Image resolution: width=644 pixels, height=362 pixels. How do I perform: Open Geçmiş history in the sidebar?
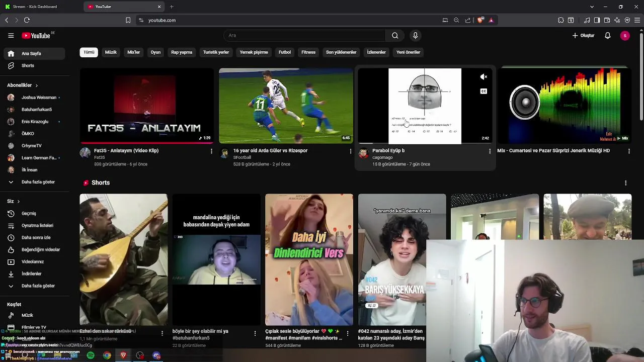34,213
